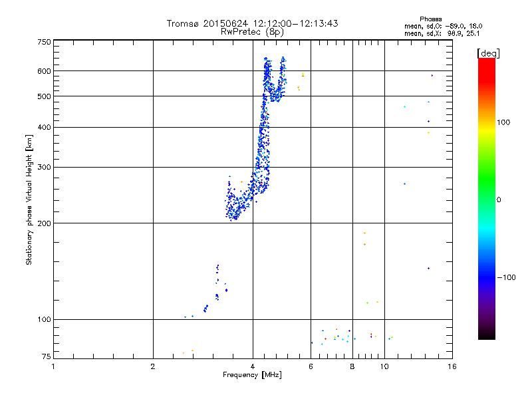Click the 'Stationary phase Virtual Height [km]' axis label

click(29, 199)
